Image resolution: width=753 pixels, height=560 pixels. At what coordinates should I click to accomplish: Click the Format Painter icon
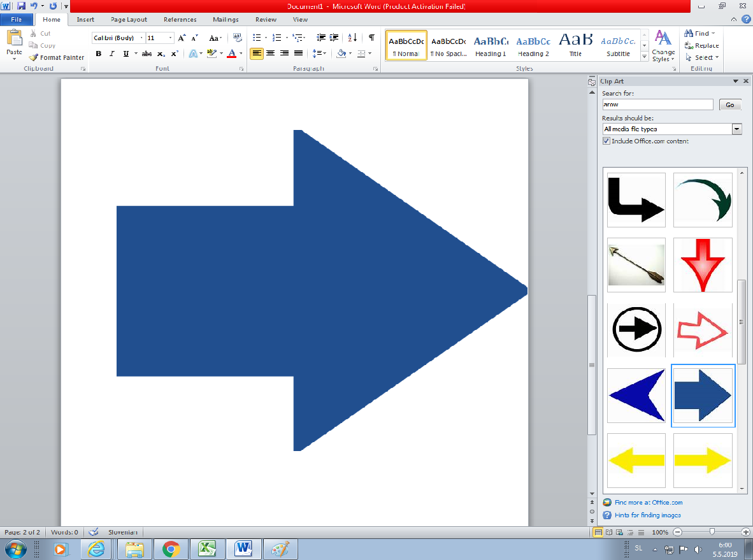tap(34, 57)
